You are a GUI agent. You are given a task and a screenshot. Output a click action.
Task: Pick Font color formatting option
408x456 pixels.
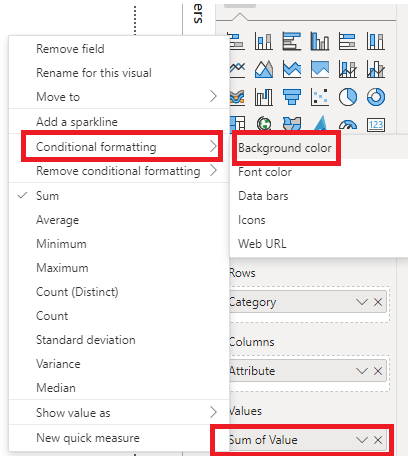pyautogui.click(x=319, y=172)
